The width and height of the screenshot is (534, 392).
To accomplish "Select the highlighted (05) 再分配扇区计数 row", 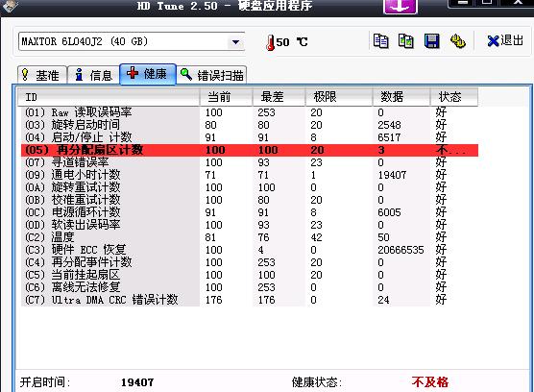I will (250, 150).
